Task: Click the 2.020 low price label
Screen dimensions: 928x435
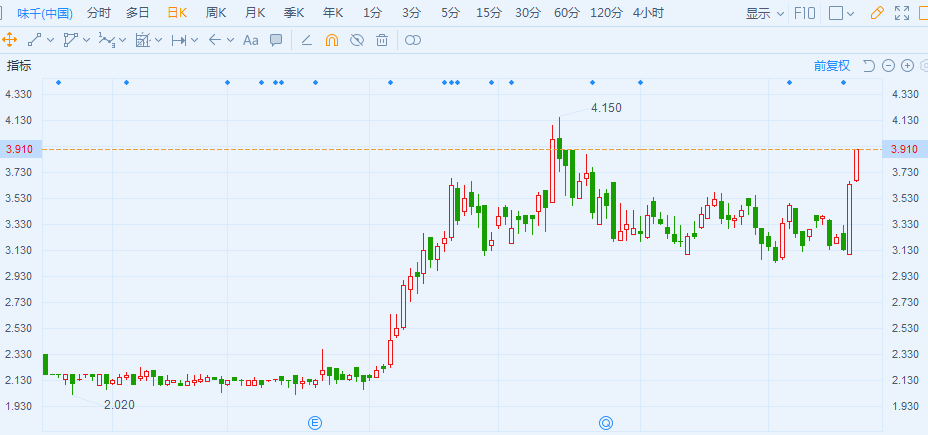Action: (119, 405)
